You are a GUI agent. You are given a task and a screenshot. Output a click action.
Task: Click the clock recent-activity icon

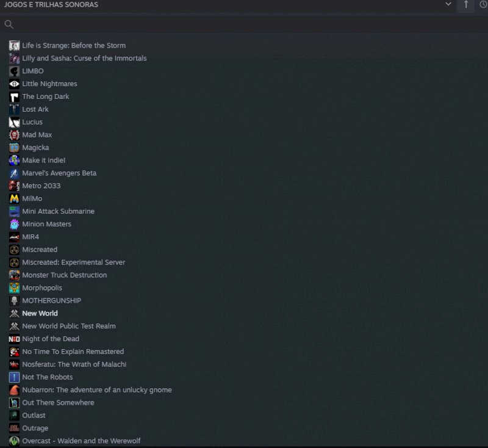click(x=484, y=5)
